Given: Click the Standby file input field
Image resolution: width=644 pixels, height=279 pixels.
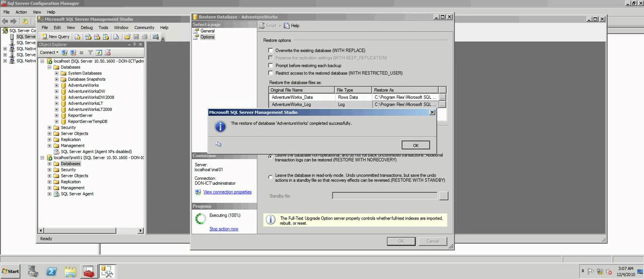Looking at the screenshot, I should click(x=384, y=196).
